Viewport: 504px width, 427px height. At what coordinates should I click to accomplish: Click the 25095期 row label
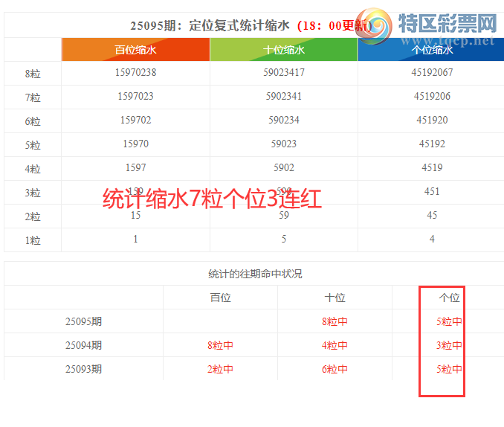pos(83,321)
